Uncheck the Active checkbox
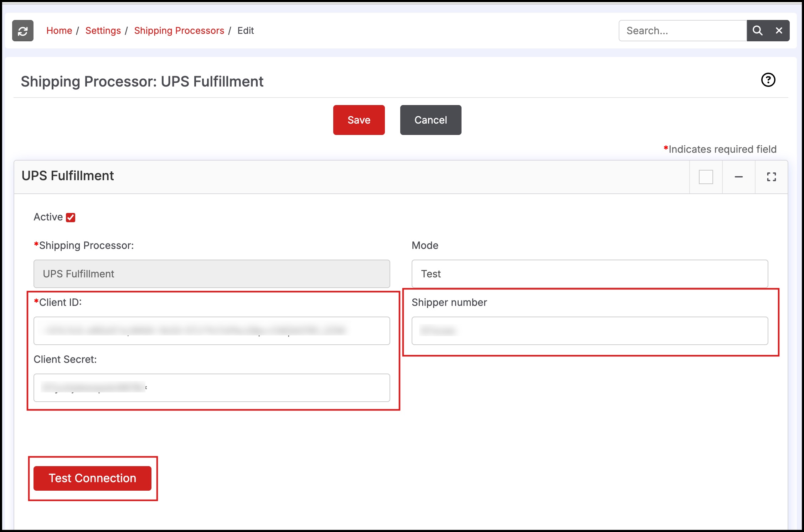The image size is (804, 532). 71,218
